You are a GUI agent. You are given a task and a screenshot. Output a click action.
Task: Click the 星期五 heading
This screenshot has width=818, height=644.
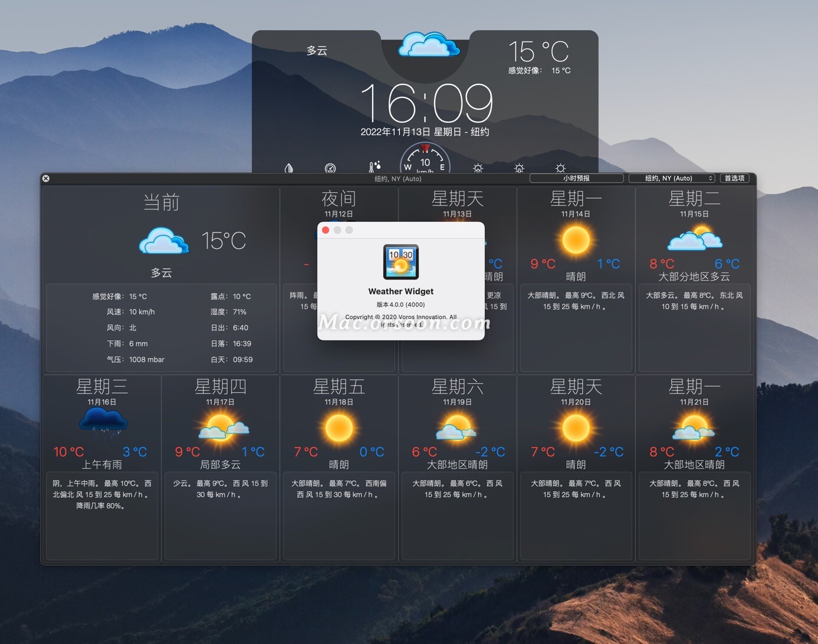tap(339, 387)
